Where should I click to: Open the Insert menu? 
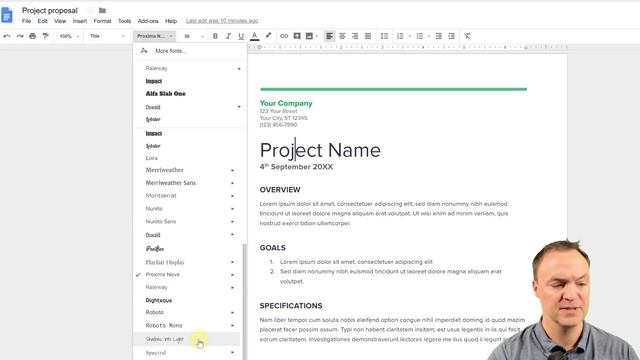point(80,21)
